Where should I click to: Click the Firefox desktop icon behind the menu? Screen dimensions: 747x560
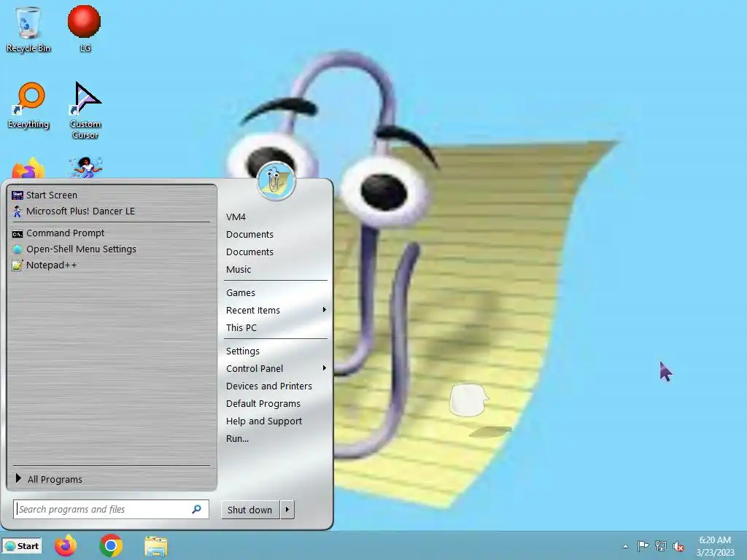28,168
